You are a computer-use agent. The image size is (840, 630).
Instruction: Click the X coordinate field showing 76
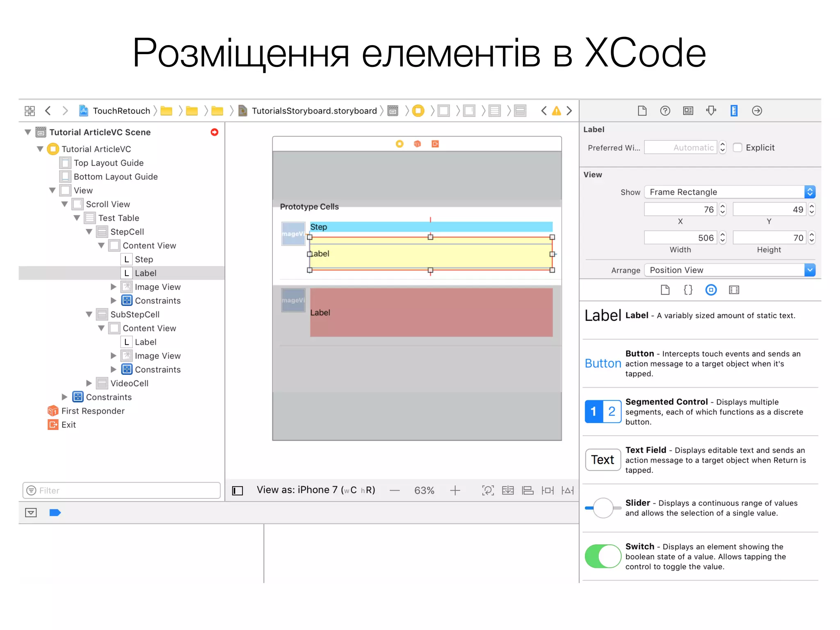(681, 210)
